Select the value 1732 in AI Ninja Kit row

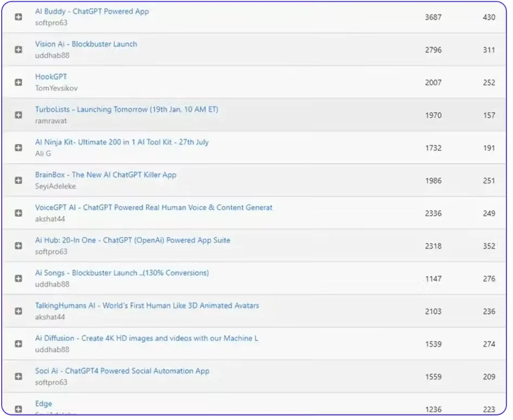[433, 148]
